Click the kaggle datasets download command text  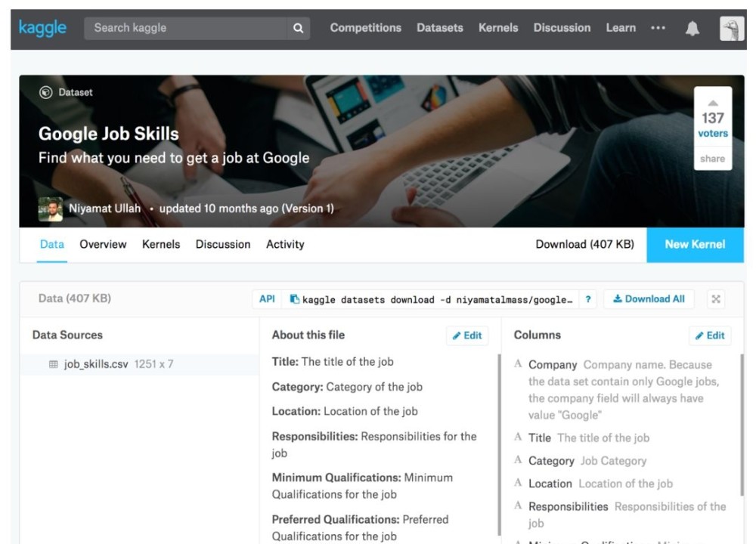tap(437, 300)
